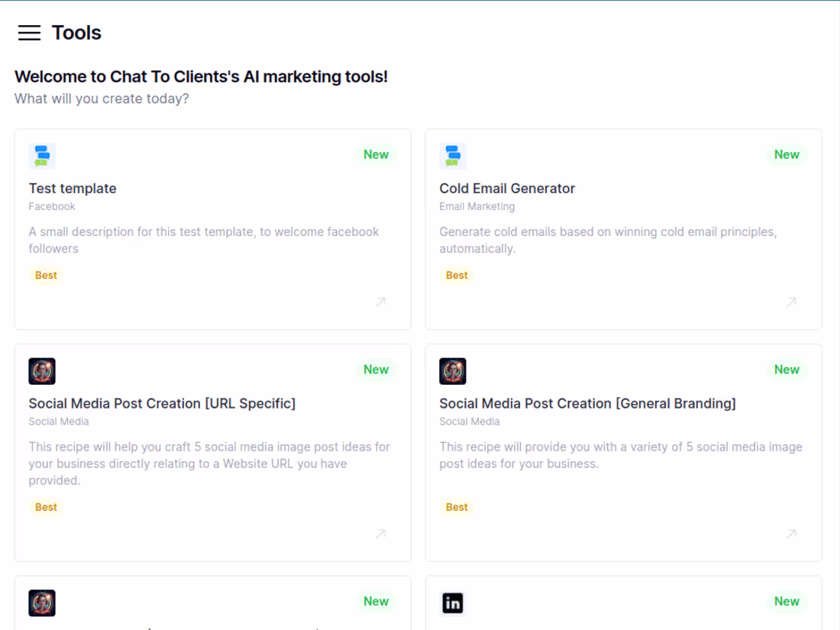Image resolution: width=840 pixels, height=630 pixels.
Task: Toggle the New badge on General Branding card
Action: (x=787, y=370)
